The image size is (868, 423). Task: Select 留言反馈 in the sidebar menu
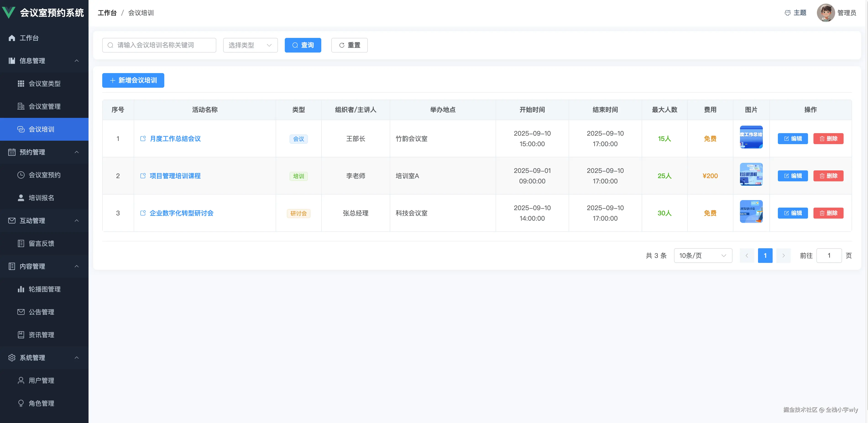point(21,243)
